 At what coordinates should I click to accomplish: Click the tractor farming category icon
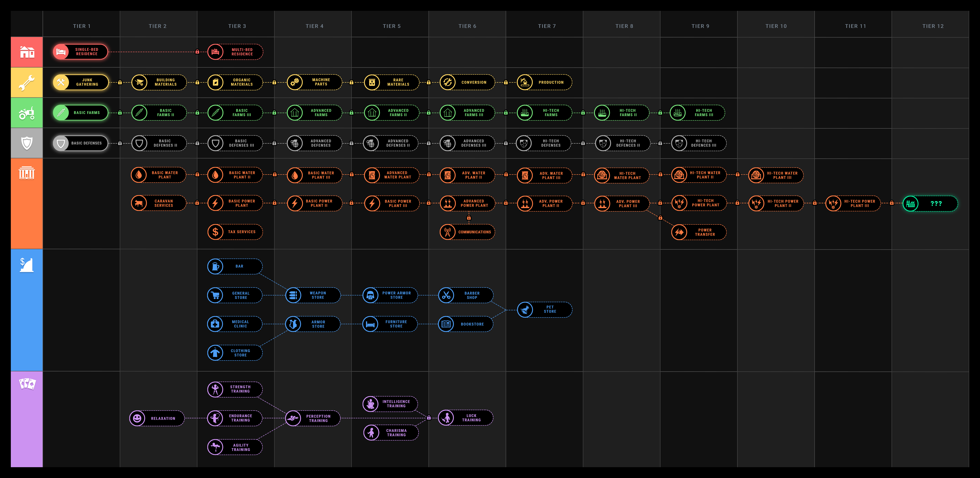pos(27,113)
